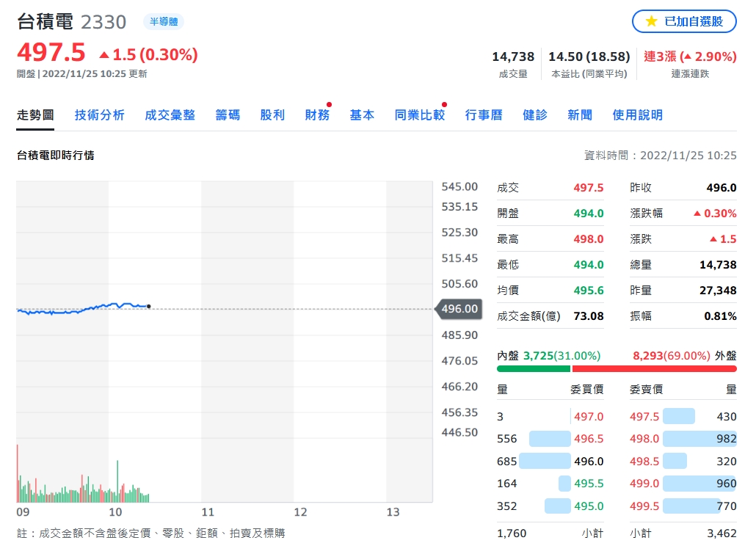Click the ask price 498.5
Image resolution: width=756 pixels, height=554 pixels.
[644, 462]
